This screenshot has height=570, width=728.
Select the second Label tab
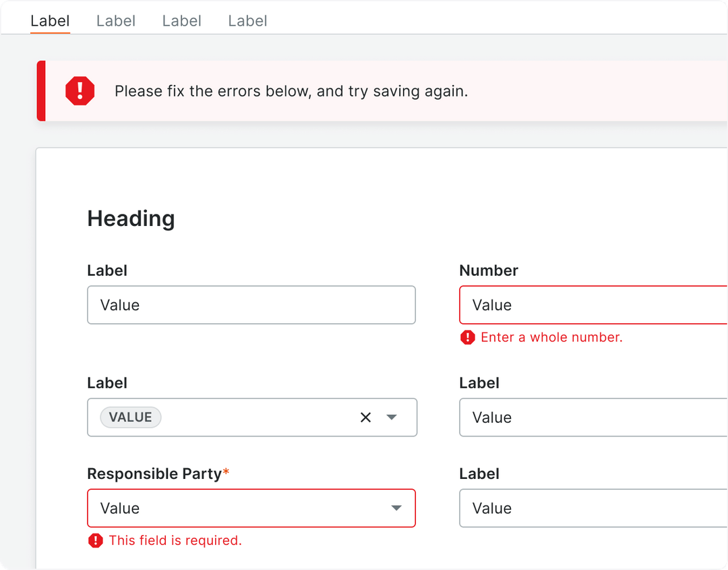pyautogui.click(x=115, y=21)
